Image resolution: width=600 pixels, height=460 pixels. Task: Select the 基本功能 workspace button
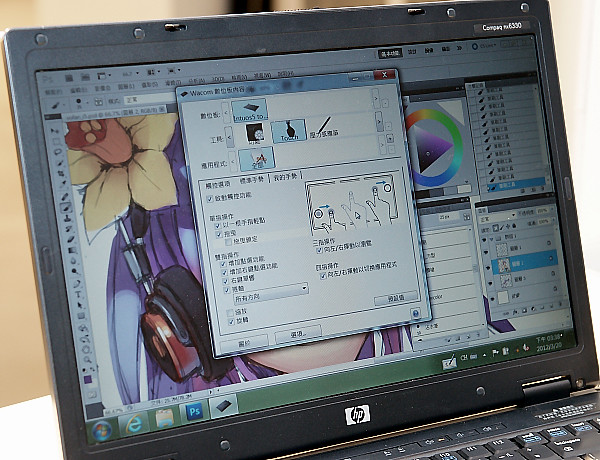[390, 53]
